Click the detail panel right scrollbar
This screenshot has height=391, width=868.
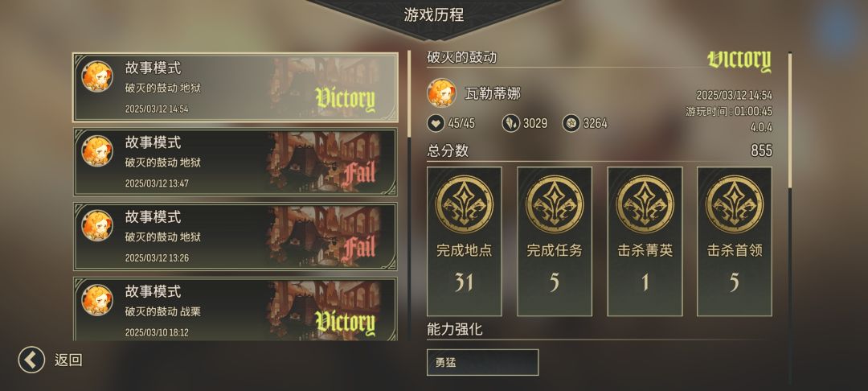click(x=790, y=120)
